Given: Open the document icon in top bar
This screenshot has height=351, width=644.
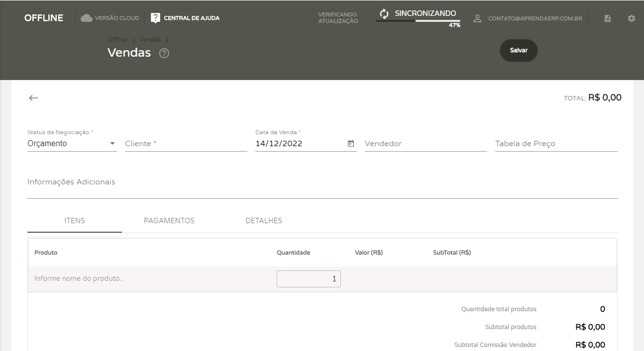Looking at the screenshot, I should pyautogui.click(x=608, y=18).
